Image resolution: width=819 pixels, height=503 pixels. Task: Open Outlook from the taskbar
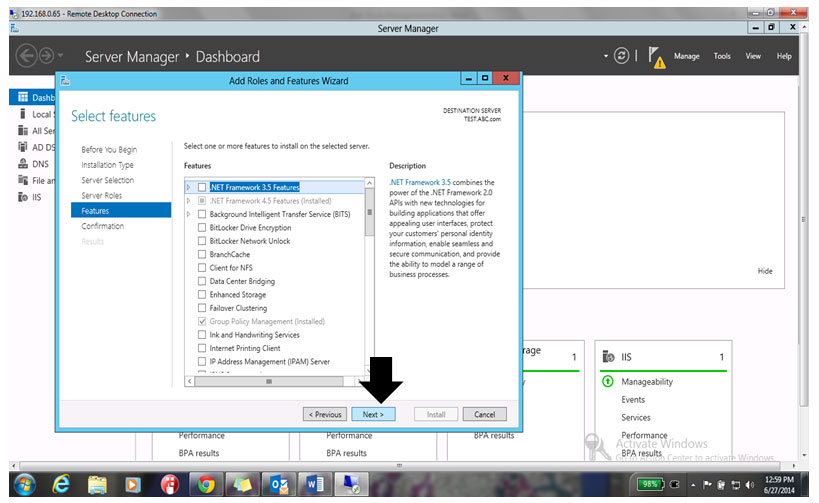coord(278,485)
